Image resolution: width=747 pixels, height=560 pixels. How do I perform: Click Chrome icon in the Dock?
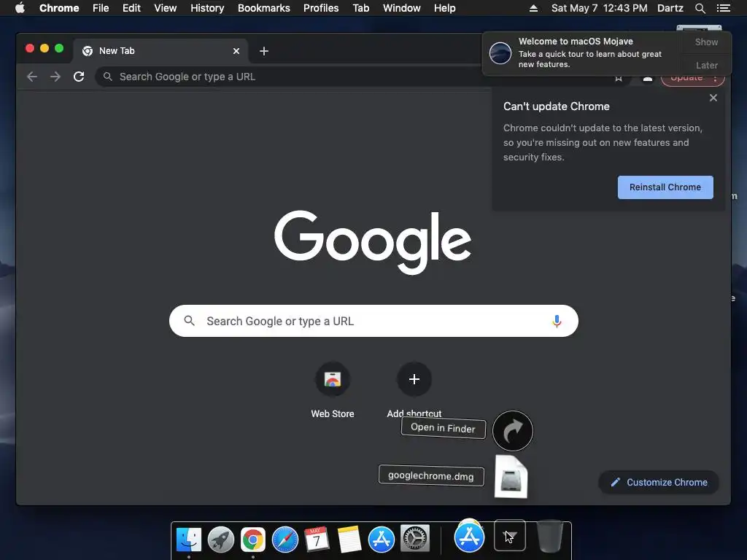point(253,540)
